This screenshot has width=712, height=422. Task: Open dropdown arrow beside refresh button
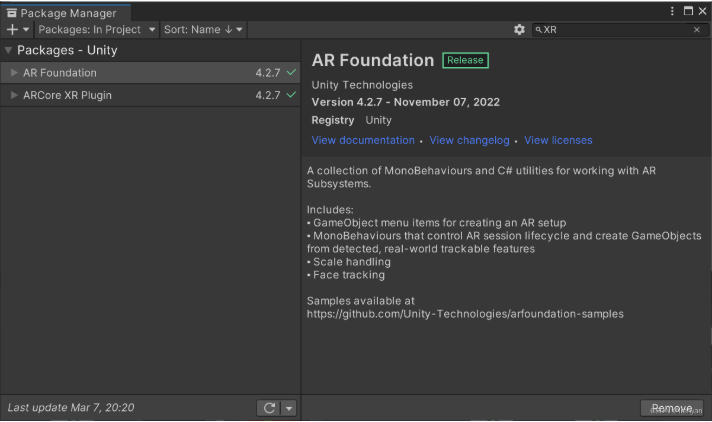[289, 408]
